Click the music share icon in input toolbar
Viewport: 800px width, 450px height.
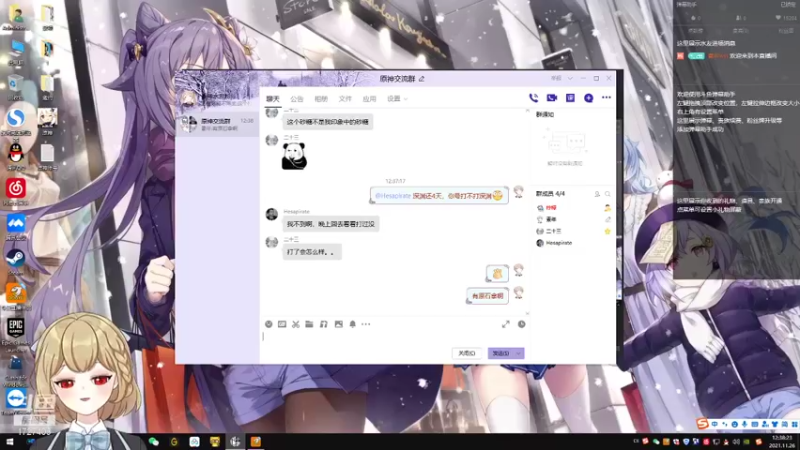(323, 324)
